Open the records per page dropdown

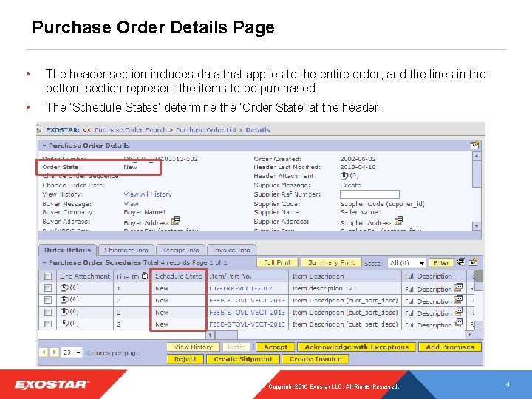pyautogui.click(x=72, y=352)
